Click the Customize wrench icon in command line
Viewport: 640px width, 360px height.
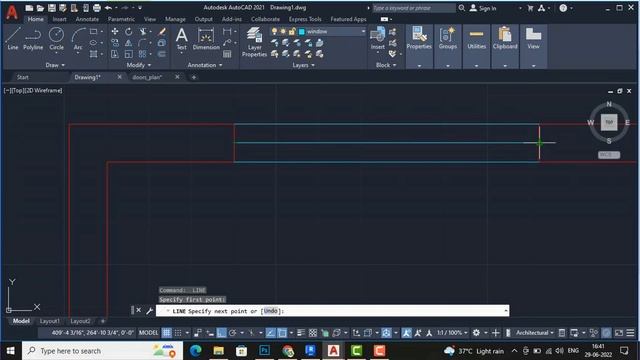pos(149,311)
